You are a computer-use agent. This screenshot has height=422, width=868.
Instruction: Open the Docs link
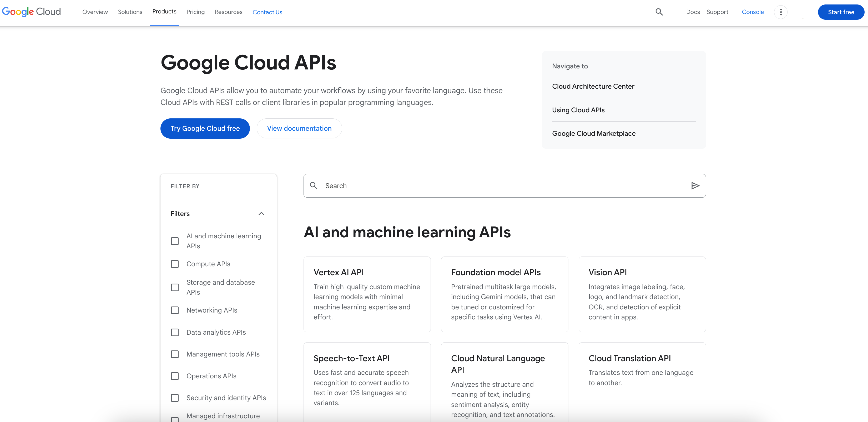(693, 12)
